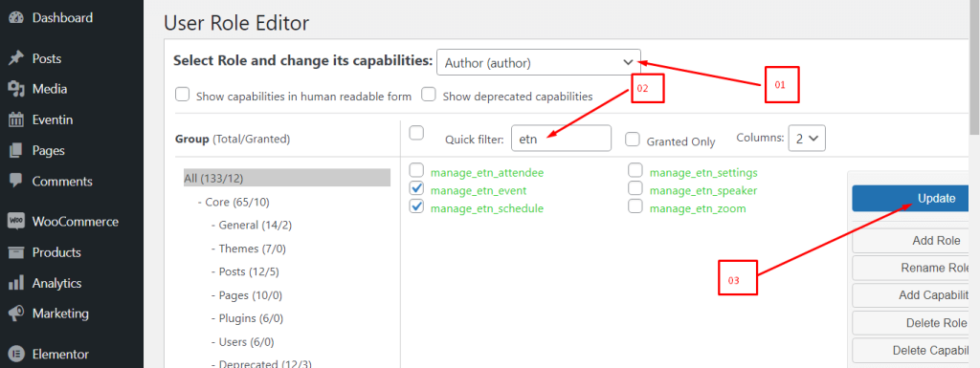This screenshot has width=980, height=368.
Task: Click the Posts pushpin icon
Action: pyautogui.click(x=15, y=58)
